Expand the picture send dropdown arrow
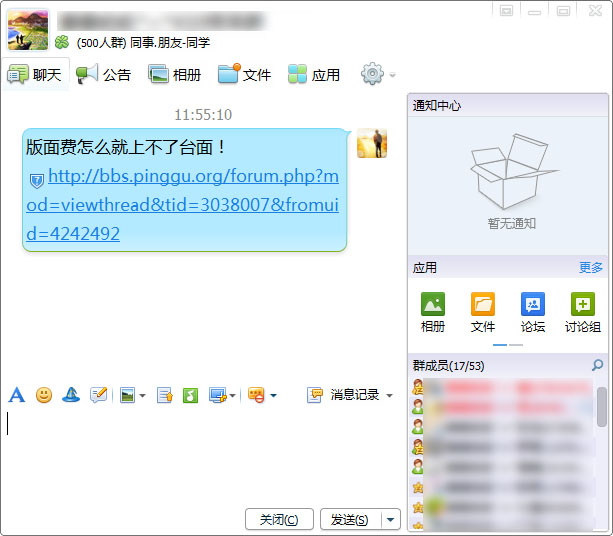This screenshot has width=613, height=536. tap(142, 396)
